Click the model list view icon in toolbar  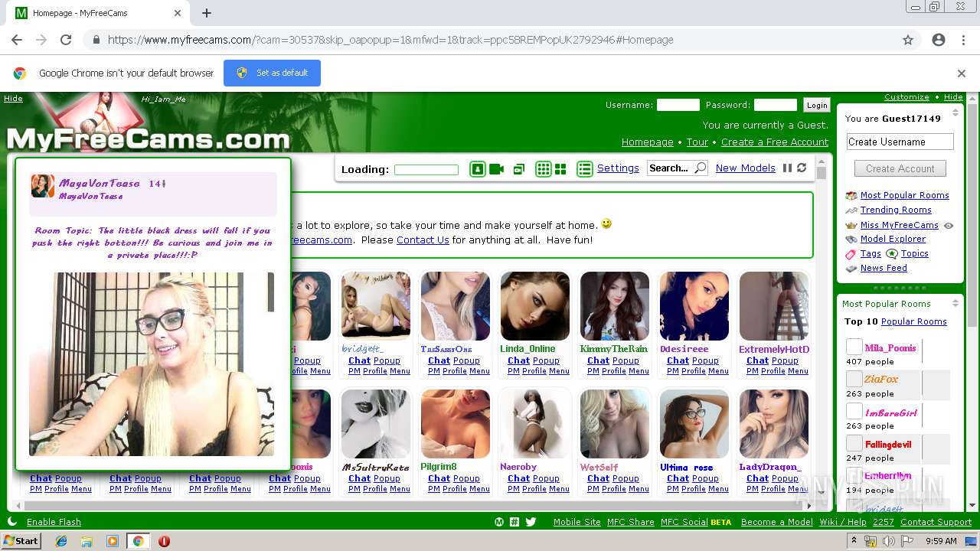[x=478, y=169]
